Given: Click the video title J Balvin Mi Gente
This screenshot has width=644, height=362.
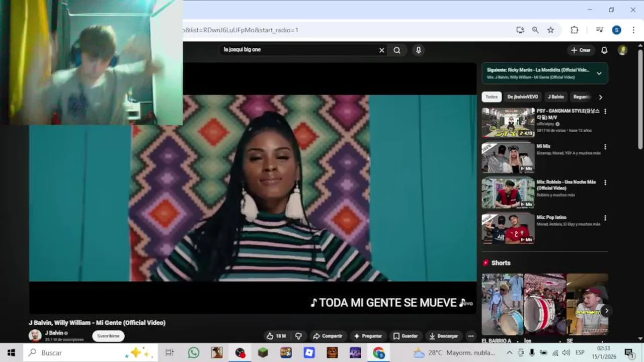Looking at the screenshot, I should 97,323.
